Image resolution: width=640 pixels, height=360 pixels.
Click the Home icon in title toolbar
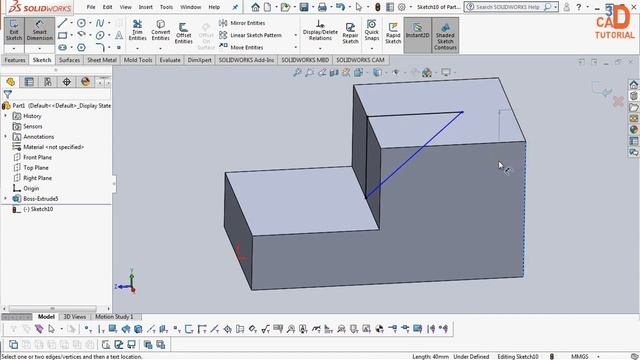[255, 7]
